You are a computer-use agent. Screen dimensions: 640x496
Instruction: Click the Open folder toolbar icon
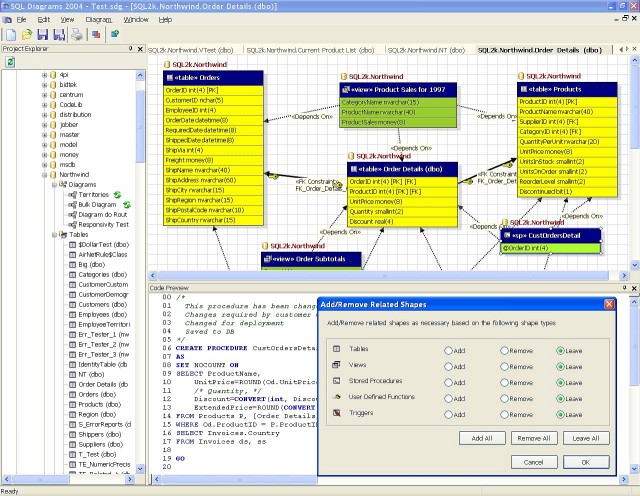(25, 34)
